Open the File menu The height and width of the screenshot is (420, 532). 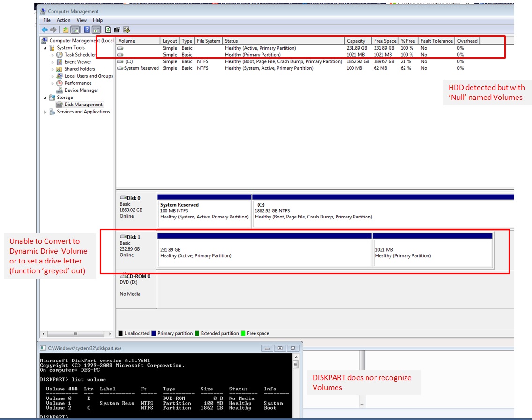pyautogui.click(x=47, y=20)
